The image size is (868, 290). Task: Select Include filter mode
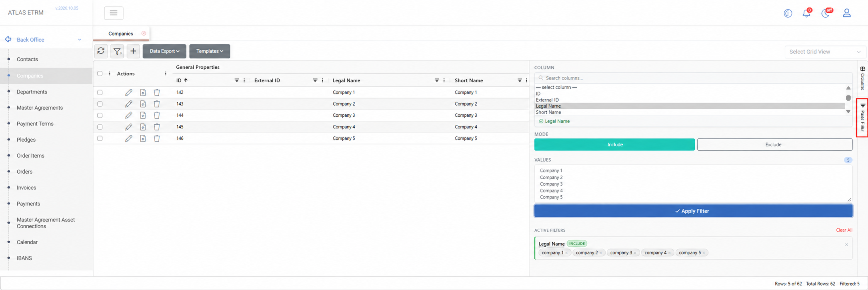[x=614, y=144]
